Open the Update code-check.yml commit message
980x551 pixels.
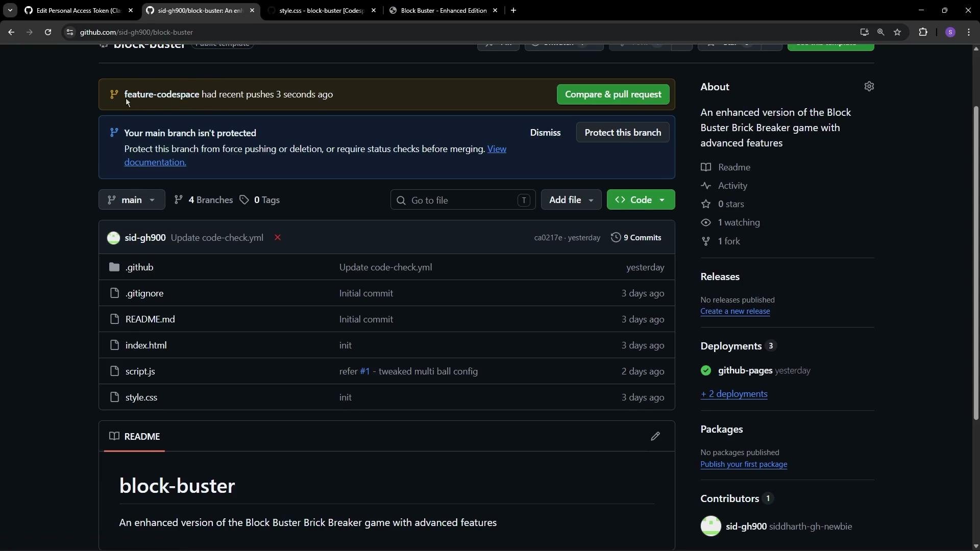(x=217, y=238)
